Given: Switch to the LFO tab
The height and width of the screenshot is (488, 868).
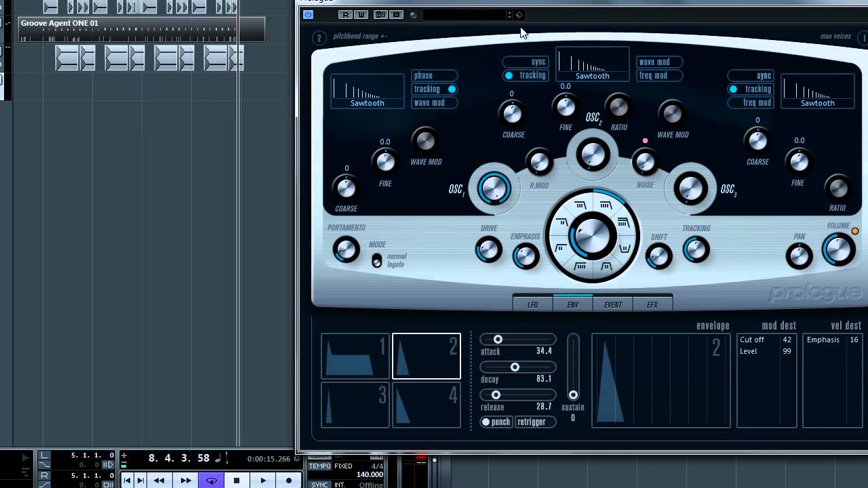Looking at the screenshot, I should tap(533, 304).
